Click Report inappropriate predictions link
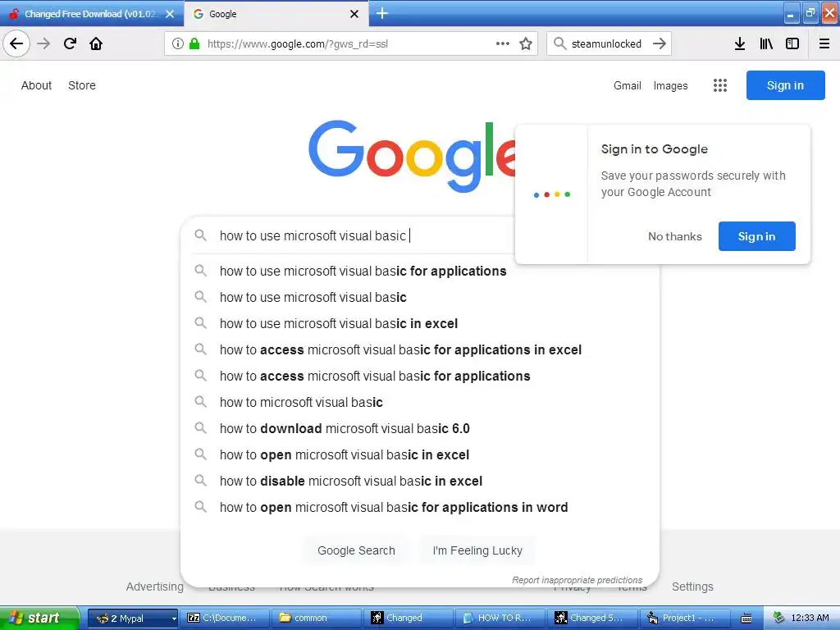840x630 pixels. [x=577, y=580]
